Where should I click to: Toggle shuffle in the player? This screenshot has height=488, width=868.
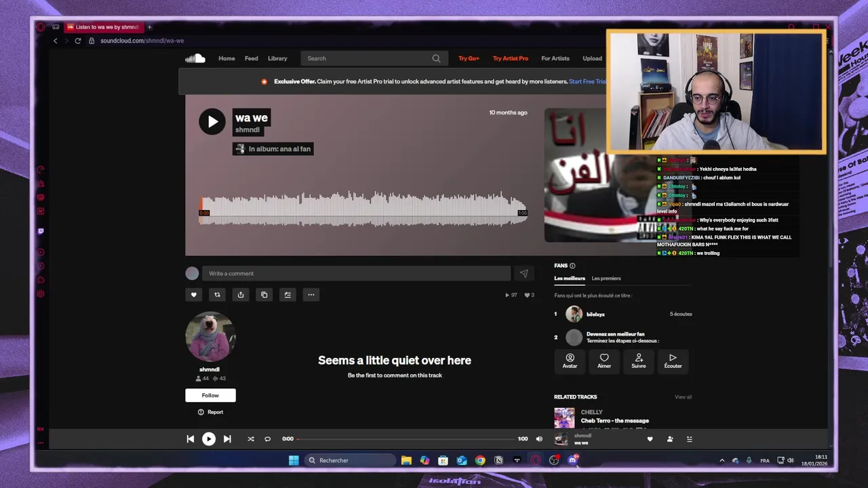coord(250,439)
